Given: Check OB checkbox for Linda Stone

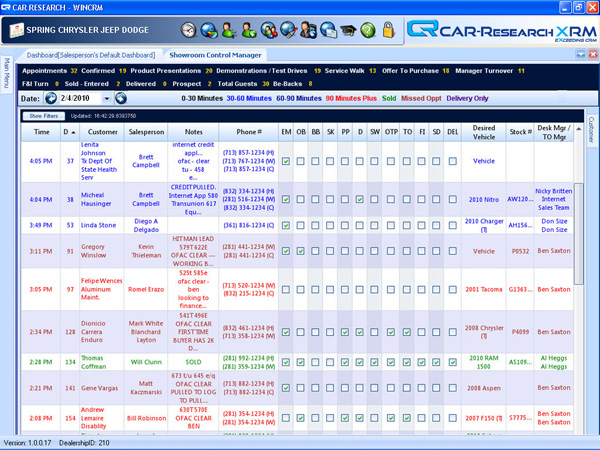Looking at the screenshot, I should (301, 225).
